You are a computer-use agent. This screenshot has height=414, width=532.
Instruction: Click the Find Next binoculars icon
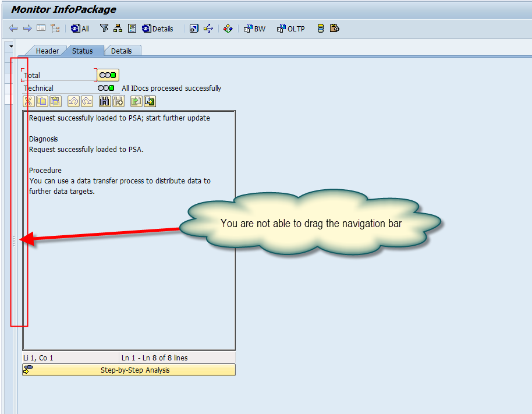coord(118,101)
